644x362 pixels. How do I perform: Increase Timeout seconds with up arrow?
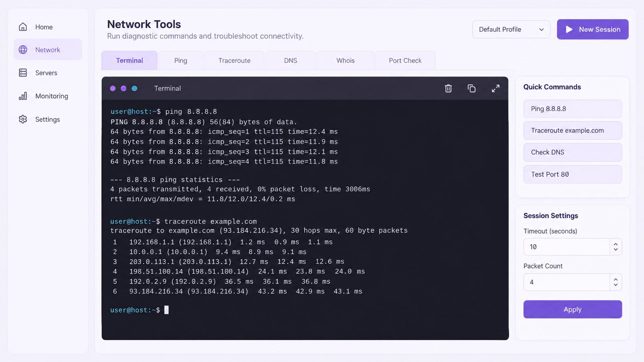[x=615, y=244]
